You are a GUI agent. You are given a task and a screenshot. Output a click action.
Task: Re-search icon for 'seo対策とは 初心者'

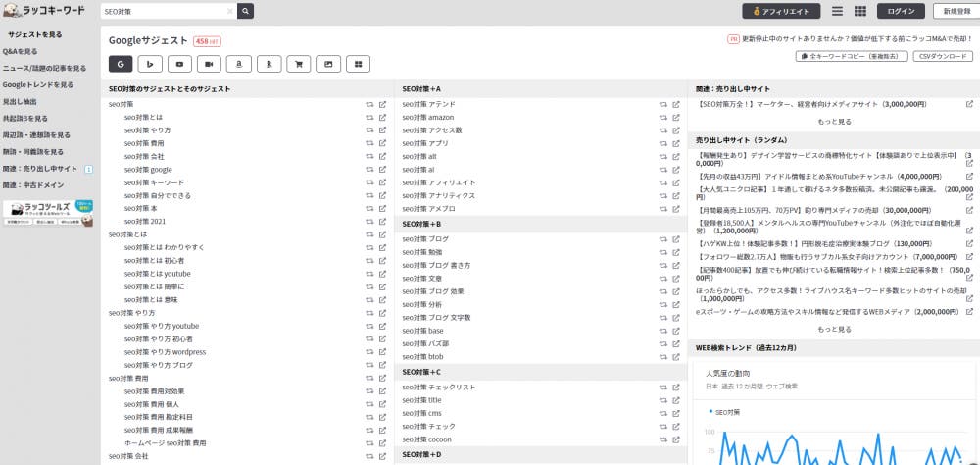pyautogui.click(x=369, y=260)
